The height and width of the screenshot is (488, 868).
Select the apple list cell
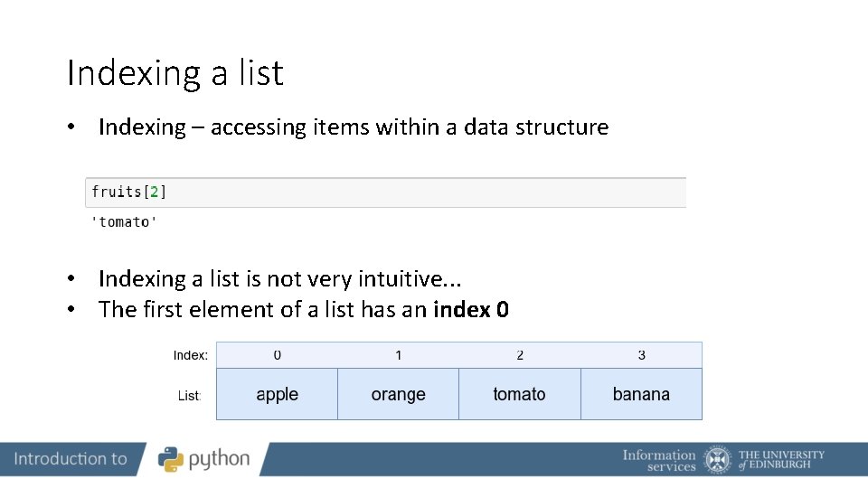click(x=277, y=394)
